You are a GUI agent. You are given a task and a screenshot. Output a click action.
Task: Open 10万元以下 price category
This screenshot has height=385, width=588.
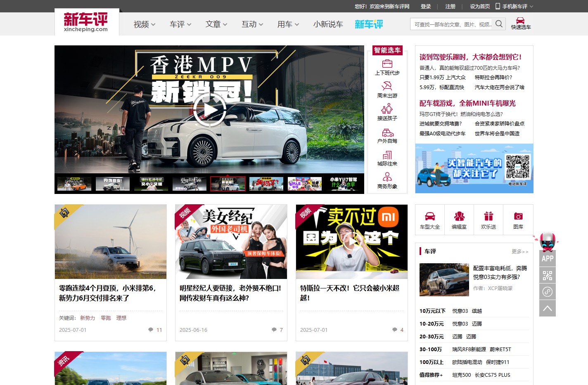tap(432, 311)
